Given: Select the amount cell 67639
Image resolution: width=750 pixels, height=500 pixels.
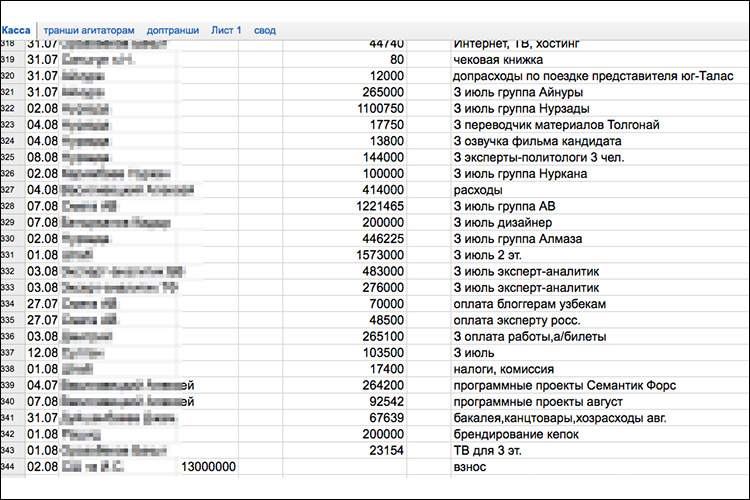Looking at the screenshot, I should [x=344, y=418].
